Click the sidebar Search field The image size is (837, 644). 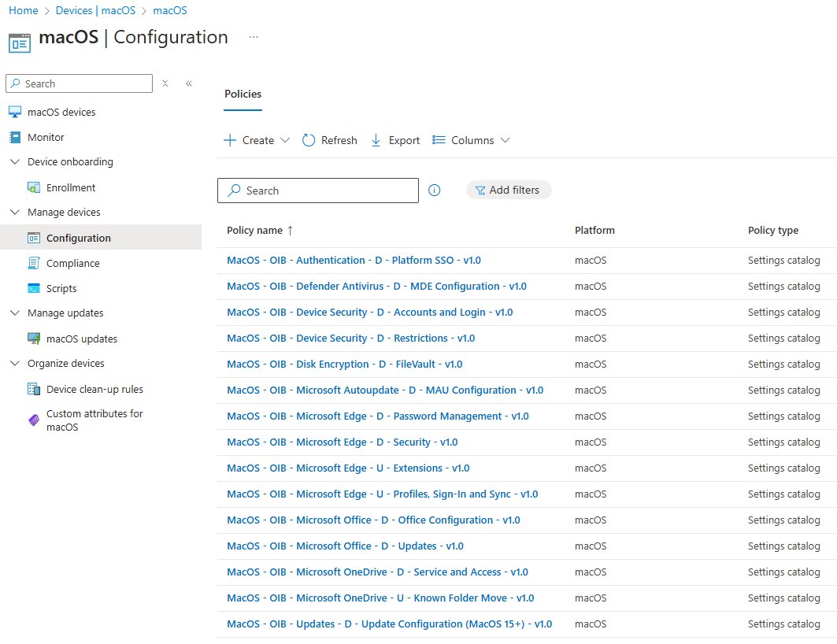[79, 83]
